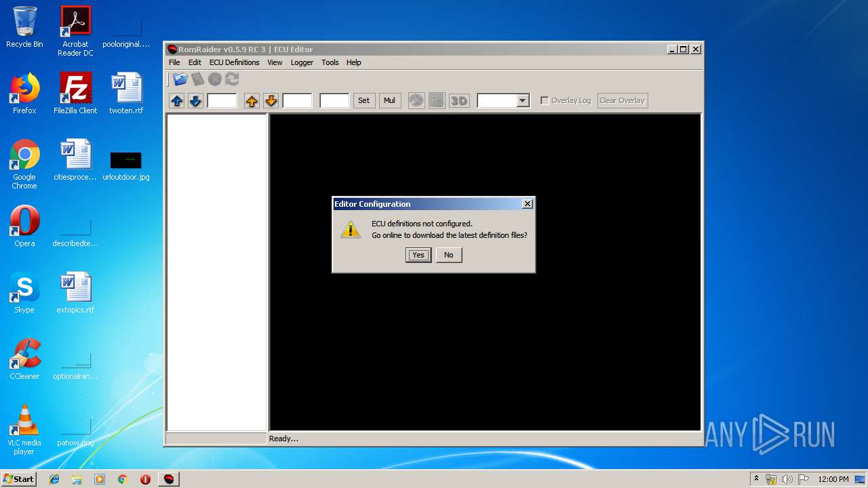The width and height of the screenshot is (868, 488).
Task: Select the Skype desktop icon
Action: (24, 293)
